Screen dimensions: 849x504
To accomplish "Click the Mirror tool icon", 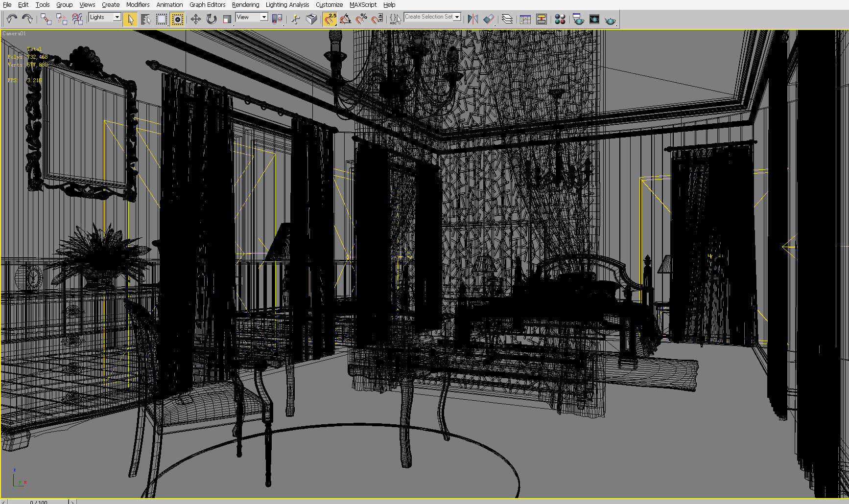I will (x=472, y=19).
